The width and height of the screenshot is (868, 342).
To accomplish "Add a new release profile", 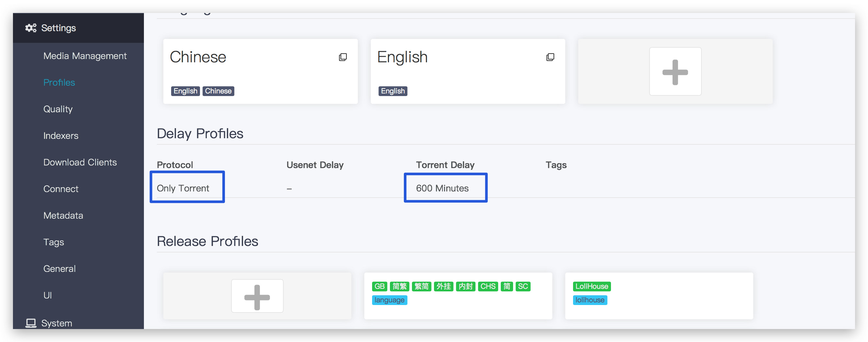I will (x=257, y=296).
